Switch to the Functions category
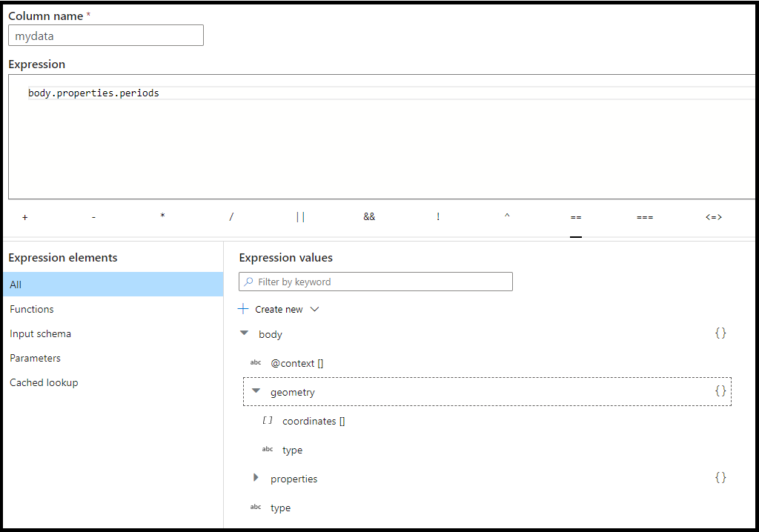Viewport: 759px width, 532px height. click(x=31, y=309)
